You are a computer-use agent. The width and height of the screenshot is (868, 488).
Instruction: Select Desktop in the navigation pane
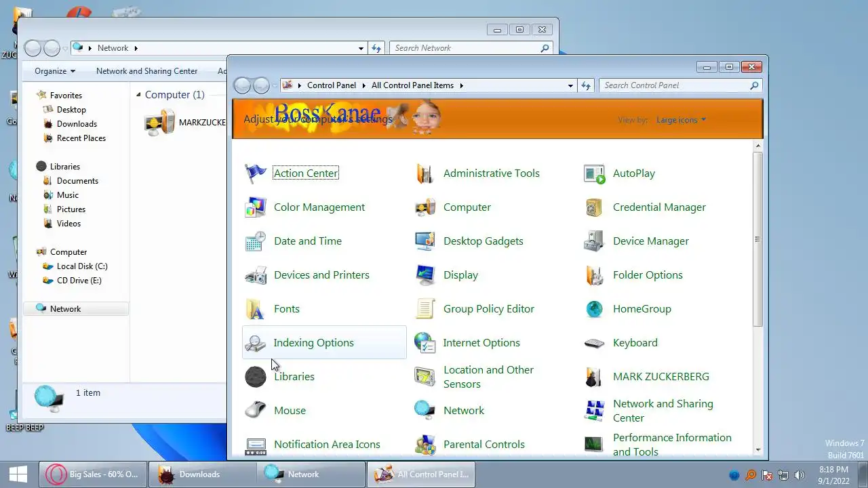(x=71, y=110)
